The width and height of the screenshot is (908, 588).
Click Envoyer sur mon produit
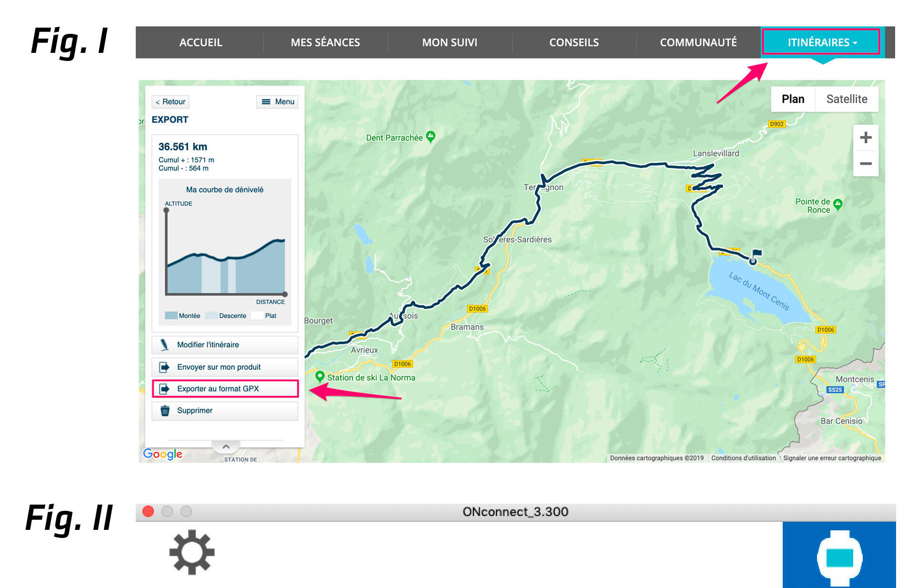(x=225, y=367)
